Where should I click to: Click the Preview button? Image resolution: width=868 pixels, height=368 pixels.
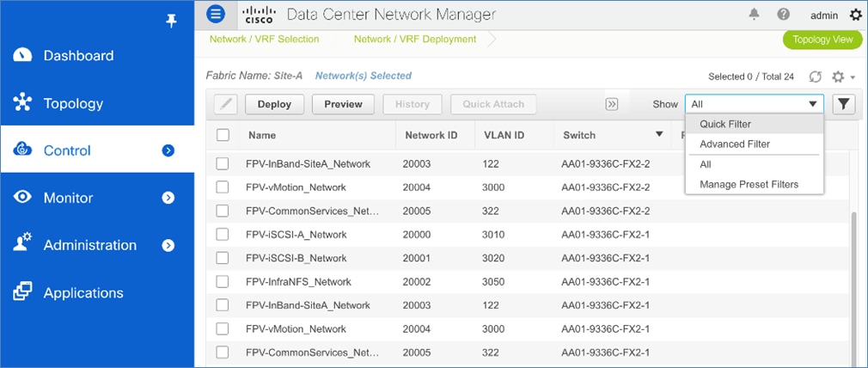pyautogui.click(x=343, y=104)
